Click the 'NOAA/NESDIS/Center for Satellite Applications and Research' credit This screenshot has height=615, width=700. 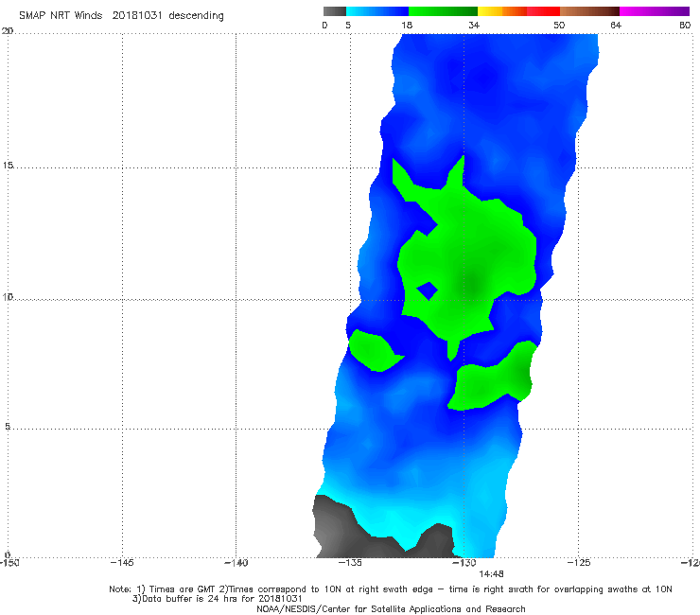click(x=391, y=608)
